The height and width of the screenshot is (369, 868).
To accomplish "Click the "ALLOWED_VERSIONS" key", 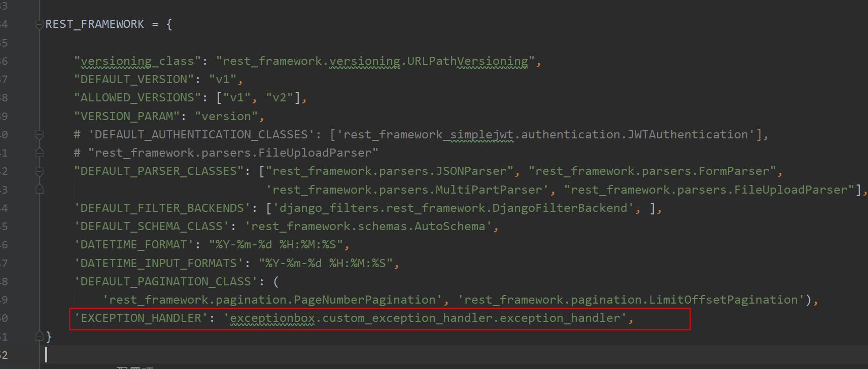I will pos(137,98).
